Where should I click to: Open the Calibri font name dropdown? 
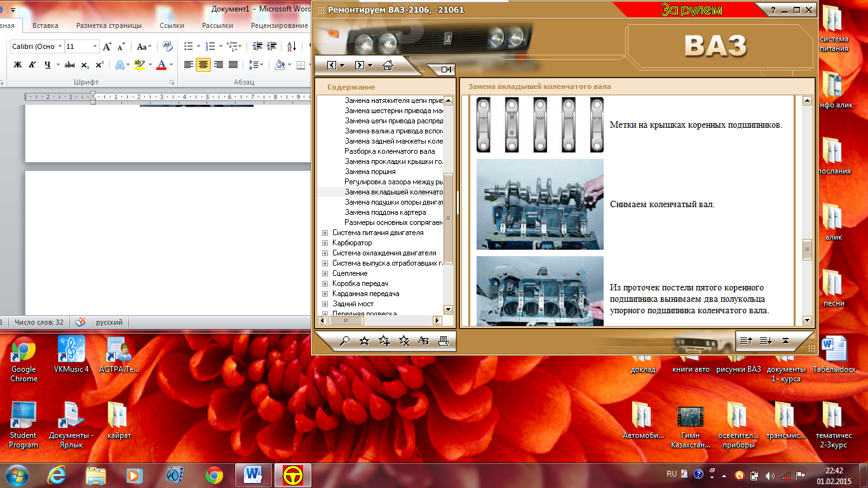click(x=60, y=46)
